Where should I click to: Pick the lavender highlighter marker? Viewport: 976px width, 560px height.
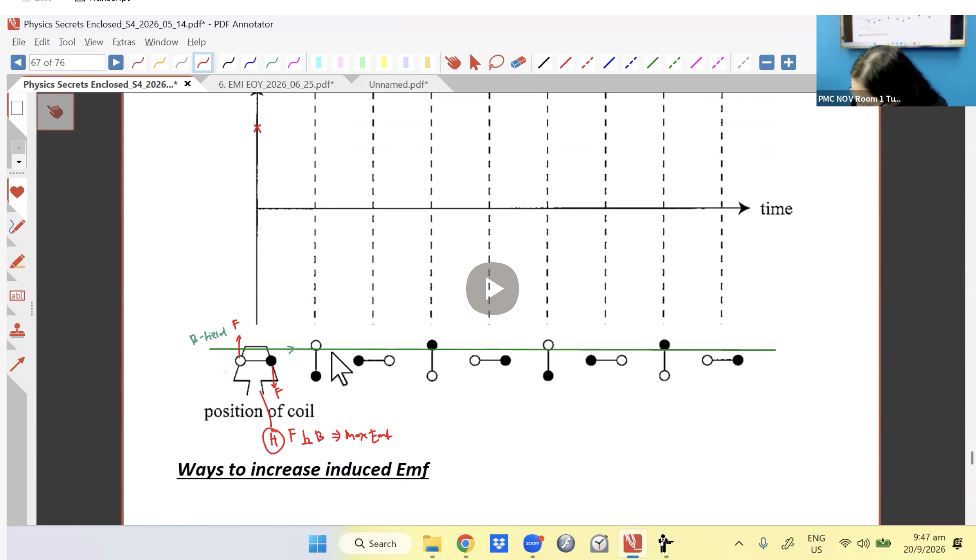point(406,62)
